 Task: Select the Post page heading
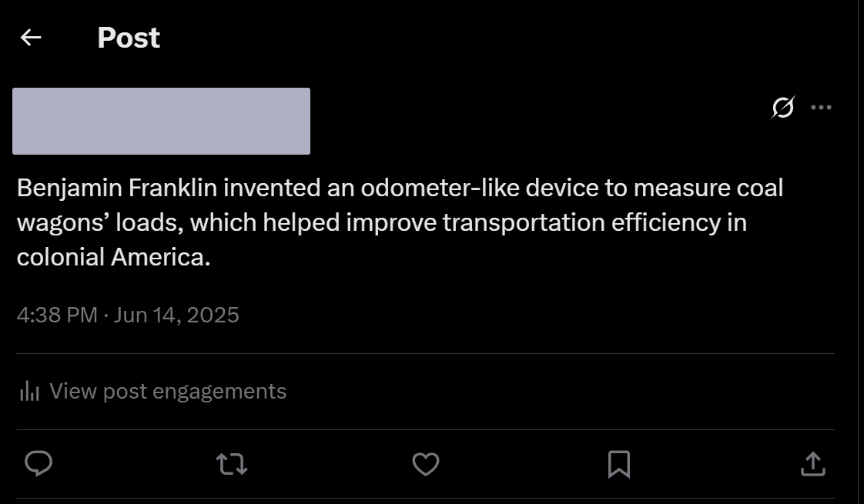coord(128,38)
